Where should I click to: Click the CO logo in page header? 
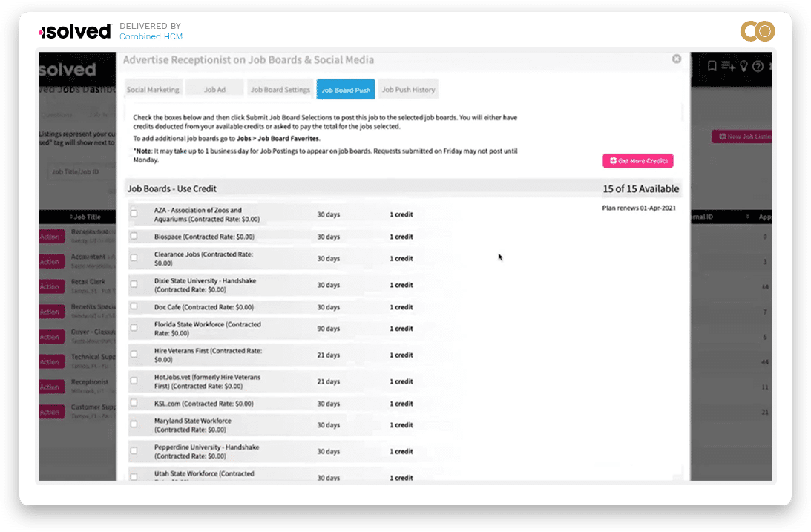pos(758,31)
